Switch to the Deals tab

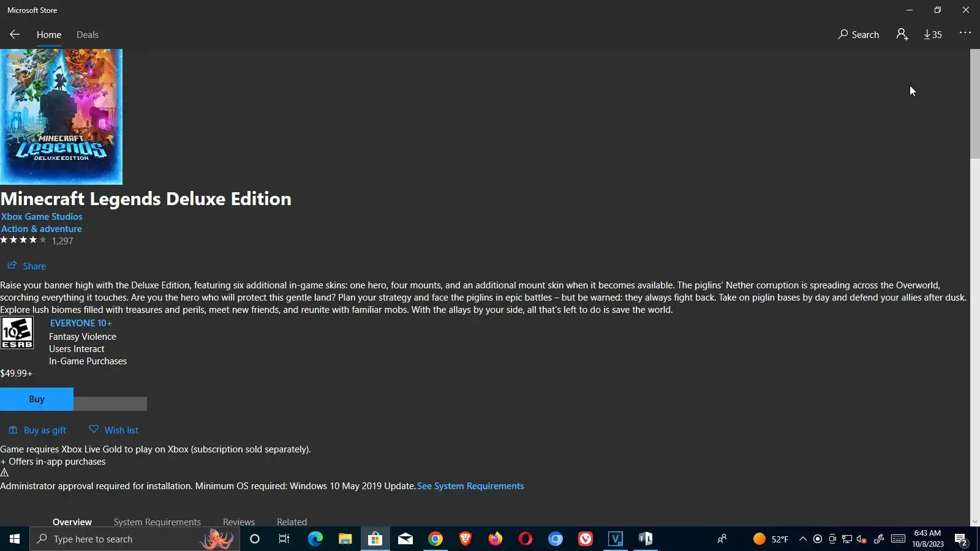88,35
